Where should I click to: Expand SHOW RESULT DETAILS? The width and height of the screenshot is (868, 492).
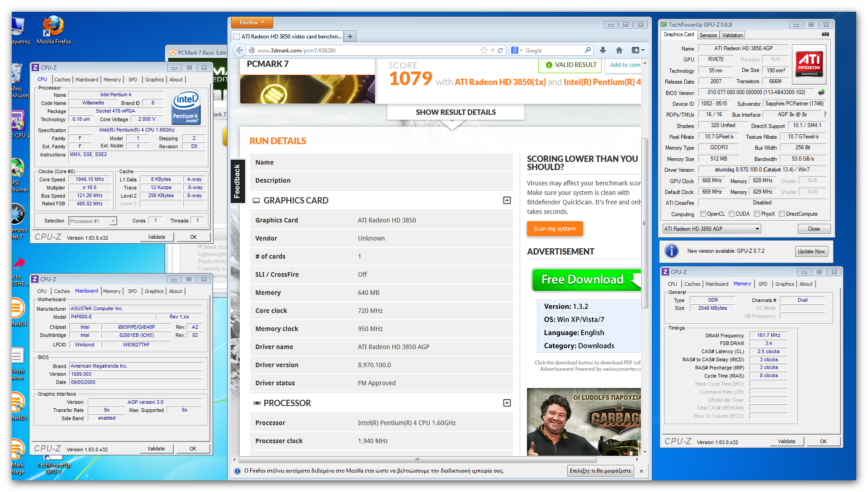[455, 112]
